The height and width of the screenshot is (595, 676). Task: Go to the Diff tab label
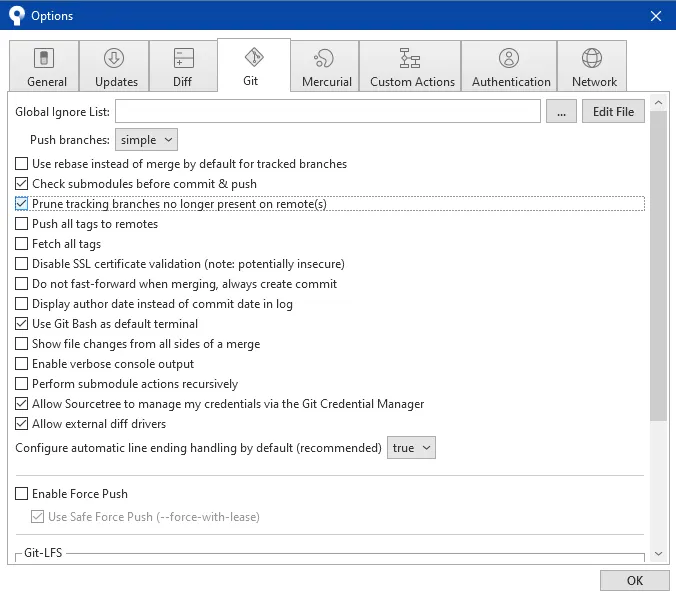tap(182, 82)
